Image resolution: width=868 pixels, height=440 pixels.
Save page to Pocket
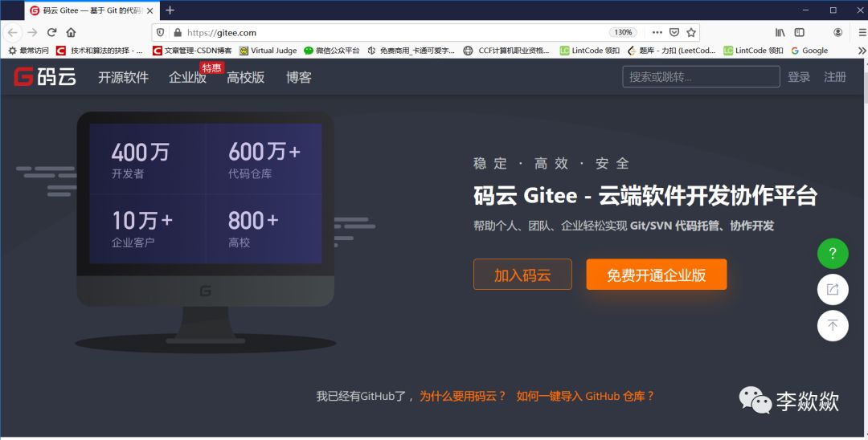pyautogui.click(x=674, y=33)
